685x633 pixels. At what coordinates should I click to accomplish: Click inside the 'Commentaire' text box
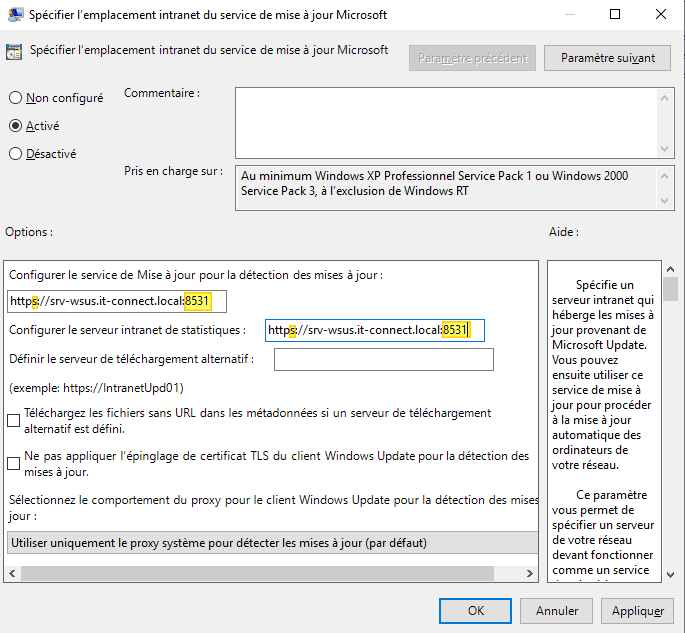point(446,123)
